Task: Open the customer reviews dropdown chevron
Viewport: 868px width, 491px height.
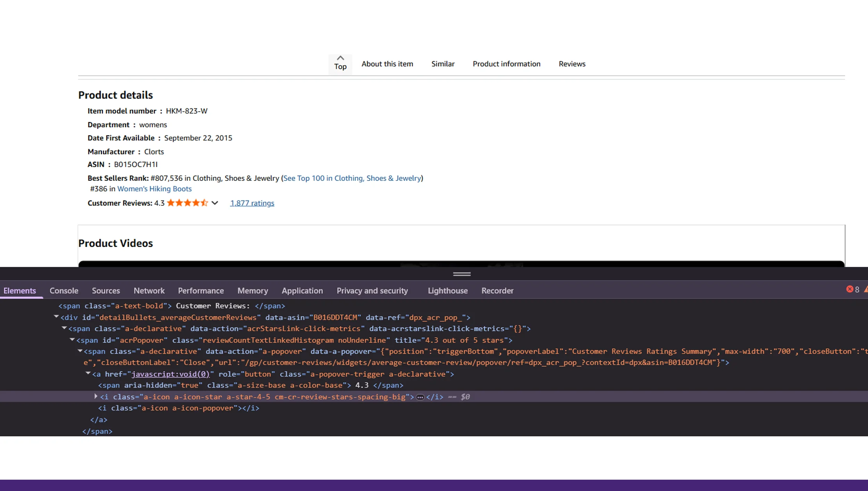Action: click(x=215, y=203)
